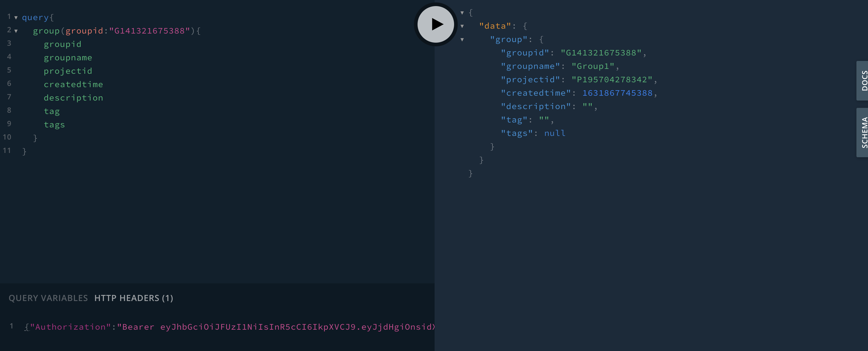This screenshot has width=868, height=351.
Task: Click the null value of "tags"
Action: coord(555,133)
